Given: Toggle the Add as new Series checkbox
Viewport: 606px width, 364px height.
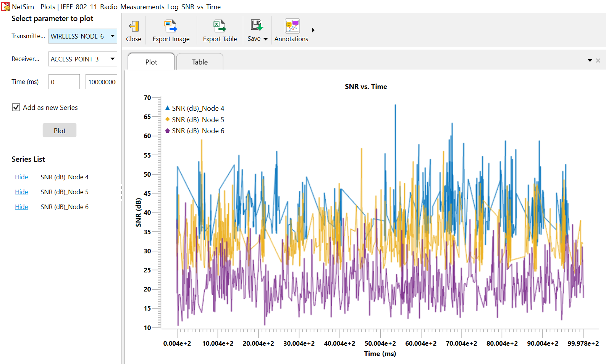Looking at the screenshot, I should tap(16, 108).
